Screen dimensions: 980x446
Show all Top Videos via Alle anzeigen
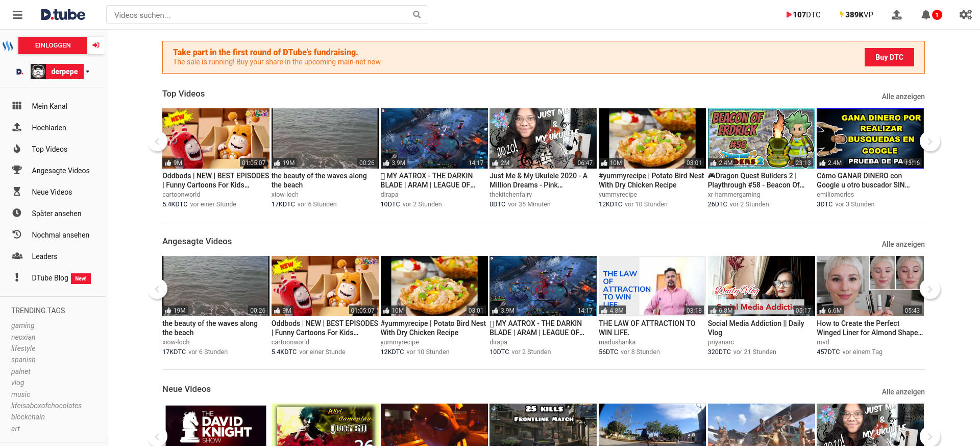tap(903, 97)
